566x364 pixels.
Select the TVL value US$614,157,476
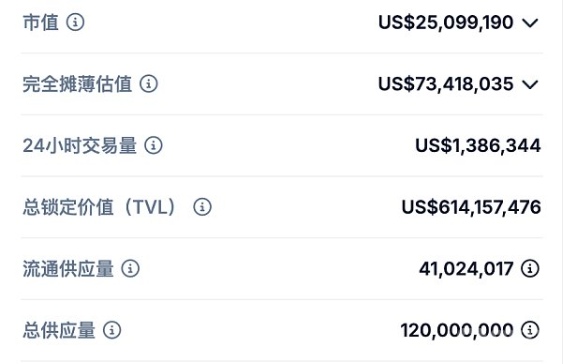(x=471, y=207)
